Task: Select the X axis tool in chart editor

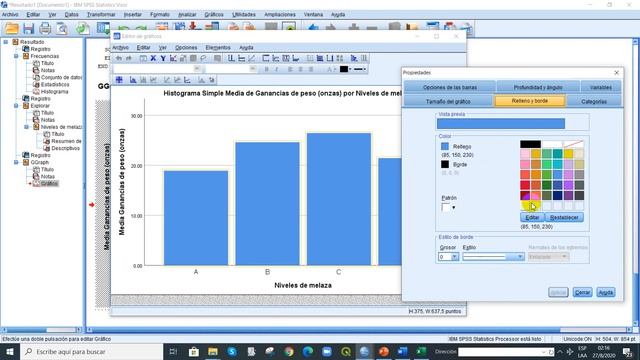Action: [x=153, y=58]
